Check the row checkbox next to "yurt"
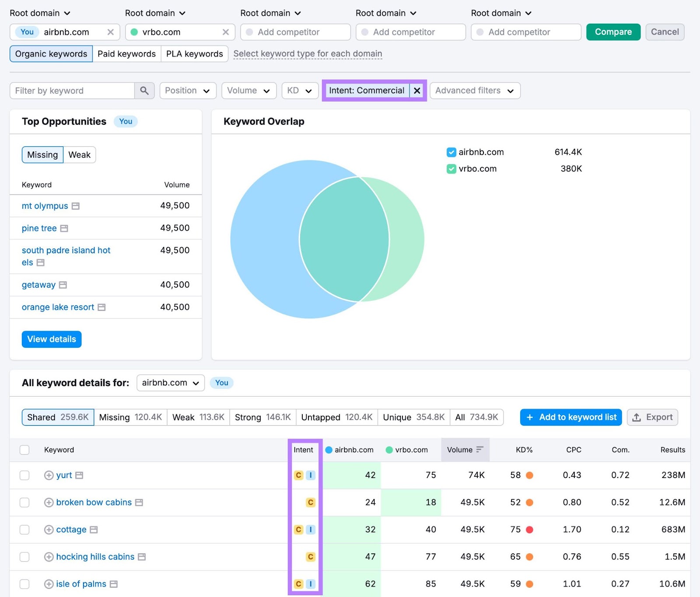Image resolution: width=700 pixels, height=597 pixels. click(24, 475)
